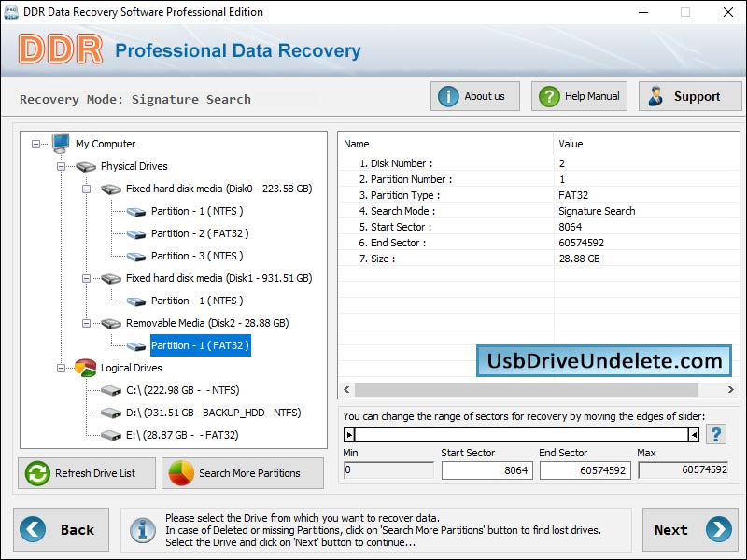Click the Min value field
The width and height of the screenshot is (747, 560).
pos(388,470)
